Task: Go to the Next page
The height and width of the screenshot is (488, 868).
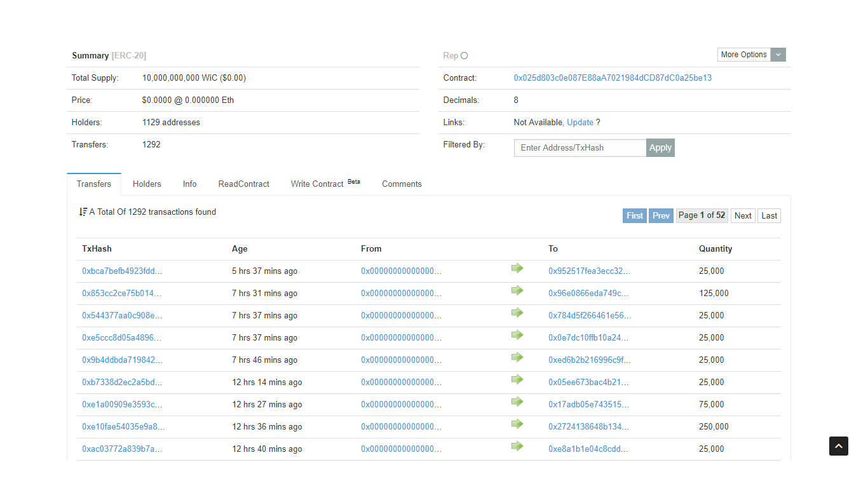Action: click(x=743, y=215)
